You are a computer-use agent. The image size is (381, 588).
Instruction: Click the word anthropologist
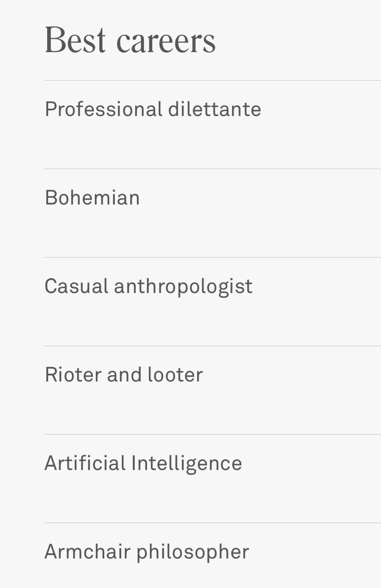(183, 287)
